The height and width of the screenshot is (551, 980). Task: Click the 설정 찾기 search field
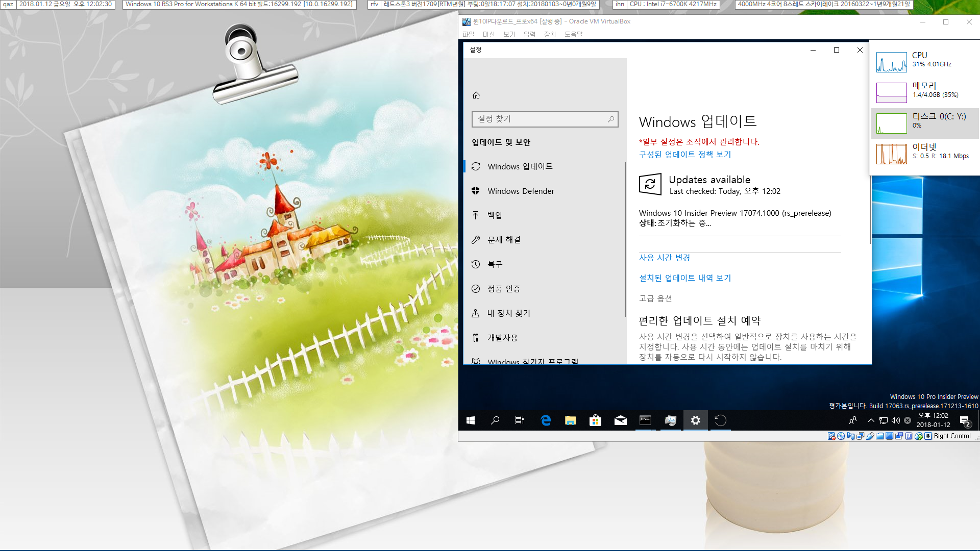[545, 119]
